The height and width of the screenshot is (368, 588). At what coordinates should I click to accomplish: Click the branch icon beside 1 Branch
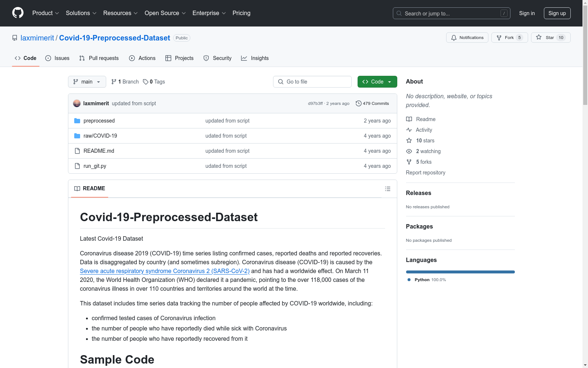coord(114,82)
